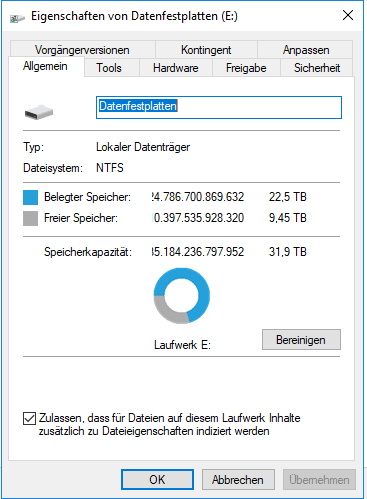Image resolution: width=367 pixels, height=499 pixels.
Task: Click the Freier Speicher label
Action: point(81,218)
